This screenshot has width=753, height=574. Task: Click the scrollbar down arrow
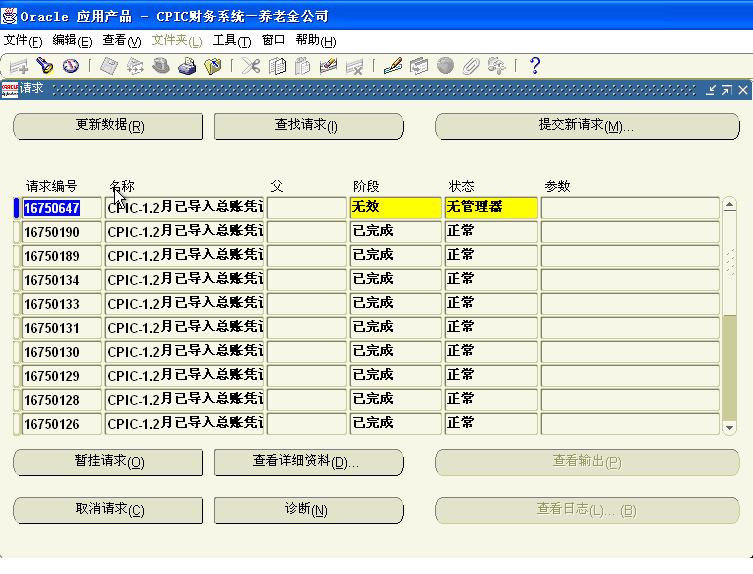pos(729,427)
